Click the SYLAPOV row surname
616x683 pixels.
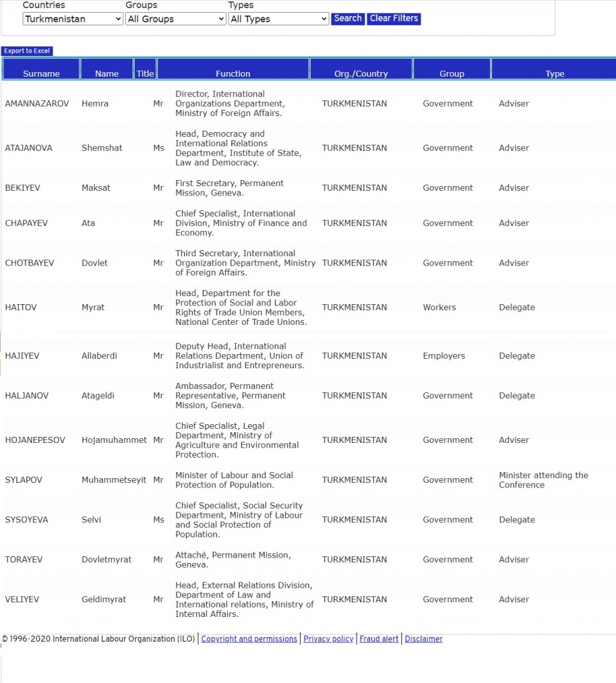pyautogui.click(x=25, y=480)
